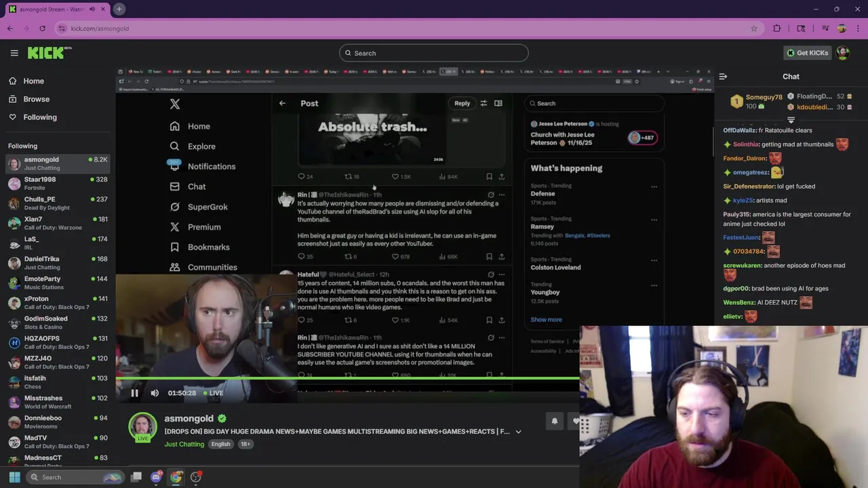Viewport: 868px width, 488px height.
Task: Click chat username Sir_Defenestrator
Action: pos(749,186)
